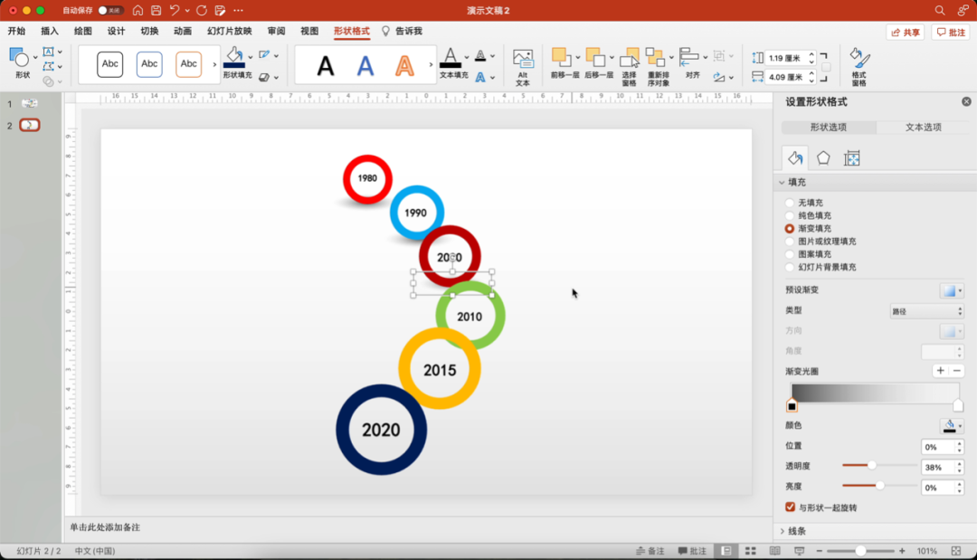
Task: Select Slide Background Fill (幻灯片背景填充)
Action: (790, 267)
